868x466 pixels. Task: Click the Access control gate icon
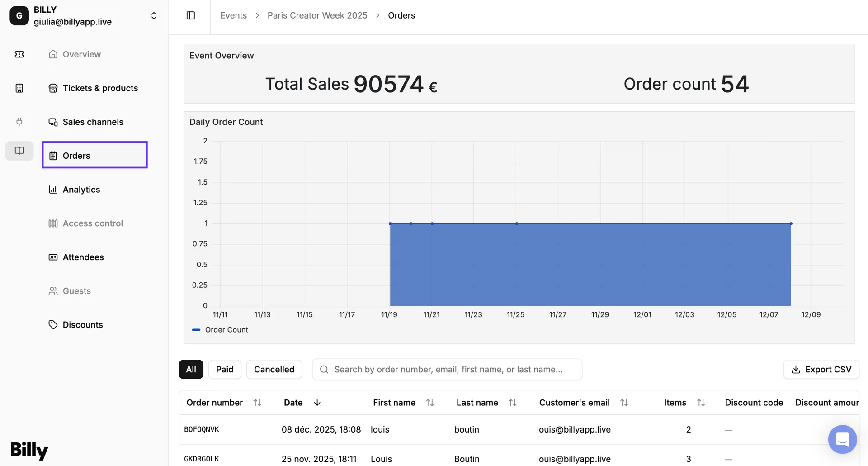(53, 223)
